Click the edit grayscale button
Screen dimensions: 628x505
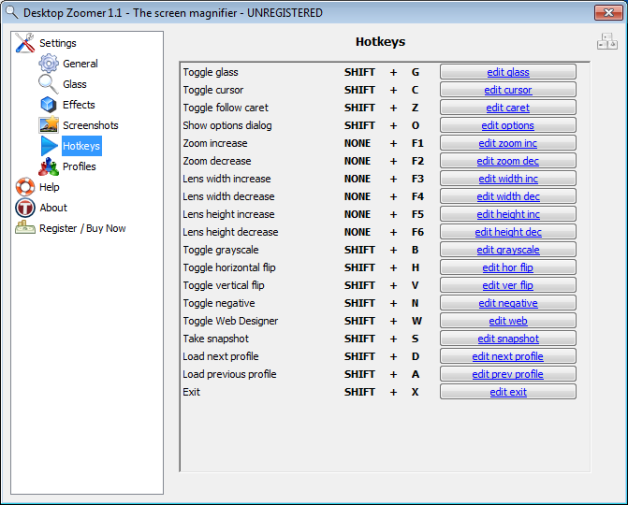point(508,250)
